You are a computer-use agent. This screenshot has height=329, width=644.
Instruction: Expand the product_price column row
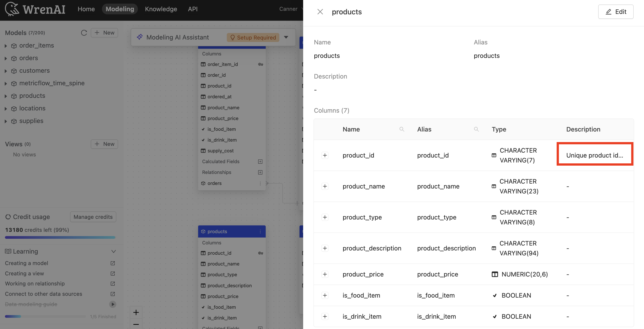pos(325,274)
